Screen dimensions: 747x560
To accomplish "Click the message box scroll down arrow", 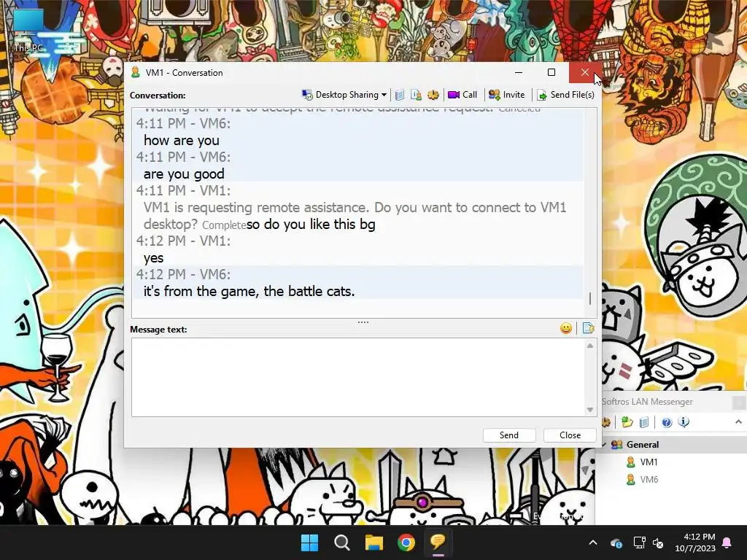I will point(590,410).
